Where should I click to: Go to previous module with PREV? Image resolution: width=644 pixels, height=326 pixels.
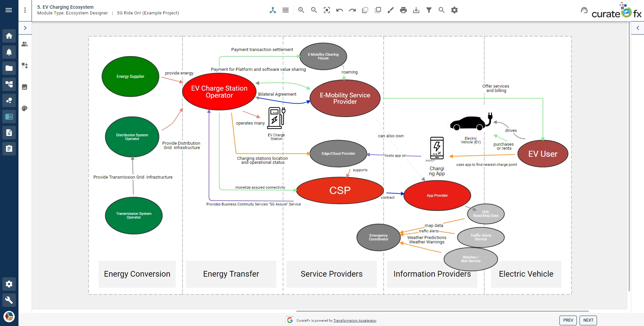point(568,320)
